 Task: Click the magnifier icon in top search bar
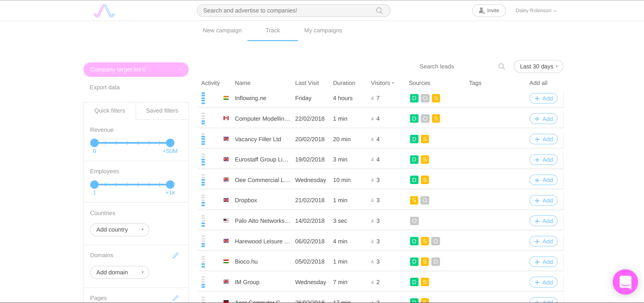379,11
